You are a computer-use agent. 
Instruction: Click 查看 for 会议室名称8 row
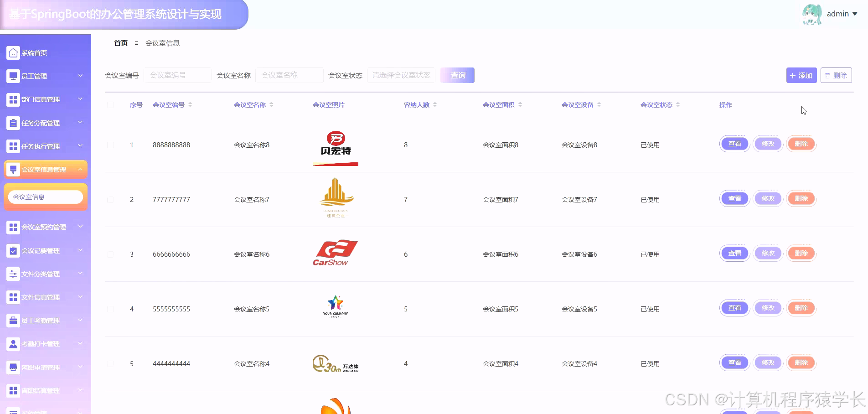(x=735, y=144)
